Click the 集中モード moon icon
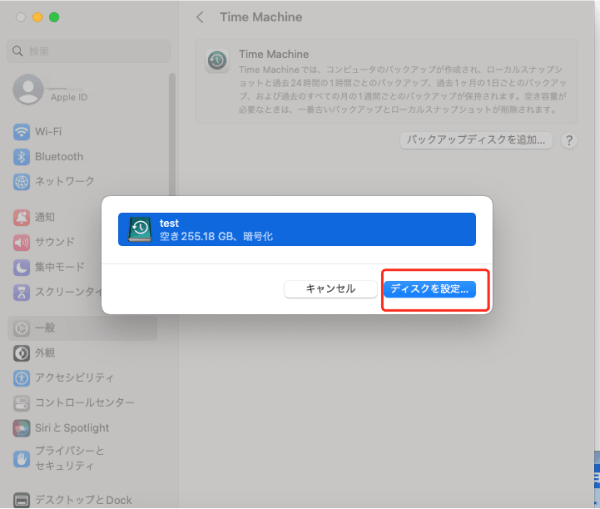Screen dimensions: 600x509 [x=21, y=267]
